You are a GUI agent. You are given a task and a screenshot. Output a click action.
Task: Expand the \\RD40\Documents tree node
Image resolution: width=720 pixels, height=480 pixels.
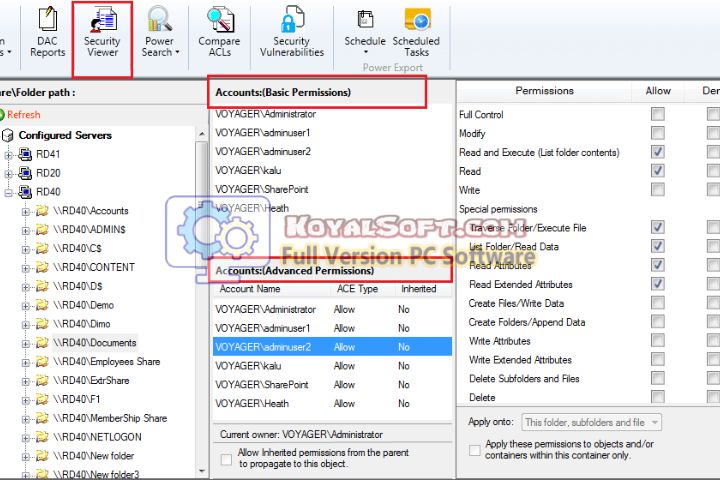26,344
